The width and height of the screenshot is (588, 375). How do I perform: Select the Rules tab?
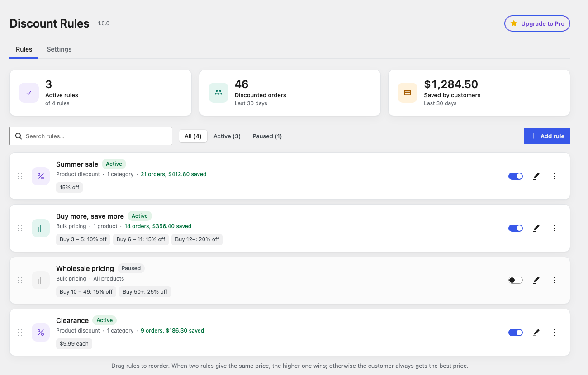click(x=24, y=49)
